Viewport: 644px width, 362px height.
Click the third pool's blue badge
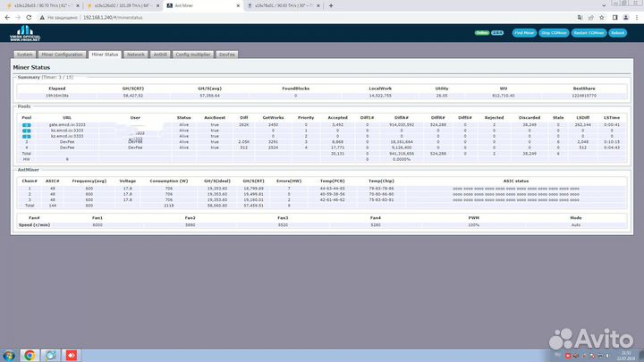27,135
